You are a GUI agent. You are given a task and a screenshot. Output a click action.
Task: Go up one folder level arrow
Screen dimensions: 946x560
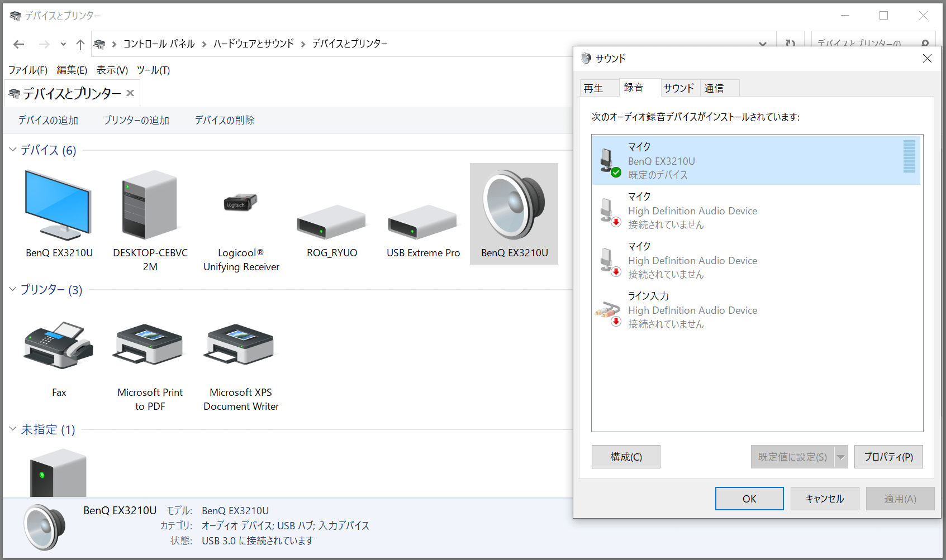(x=80, y=44)
